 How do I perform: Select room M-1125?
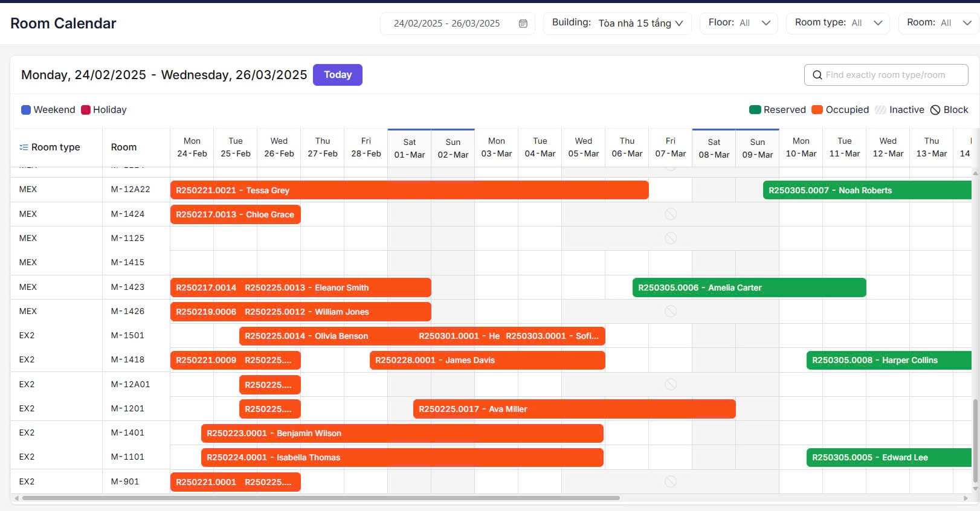128,238
